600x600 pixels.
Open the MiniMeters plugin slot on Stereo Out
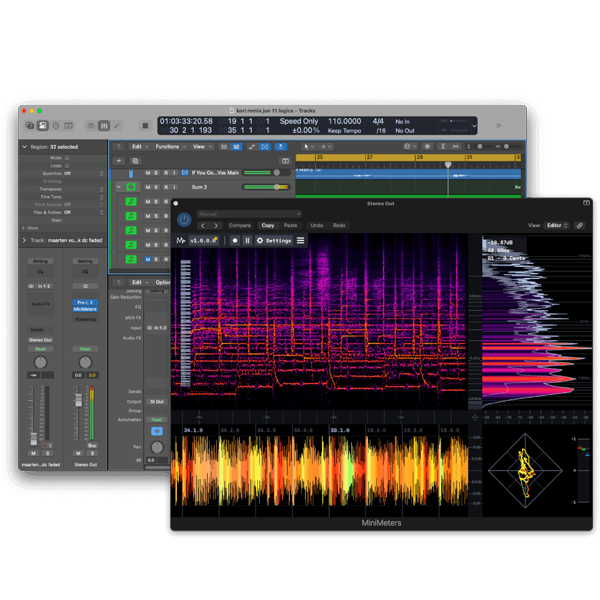click(x=85, y=309)
